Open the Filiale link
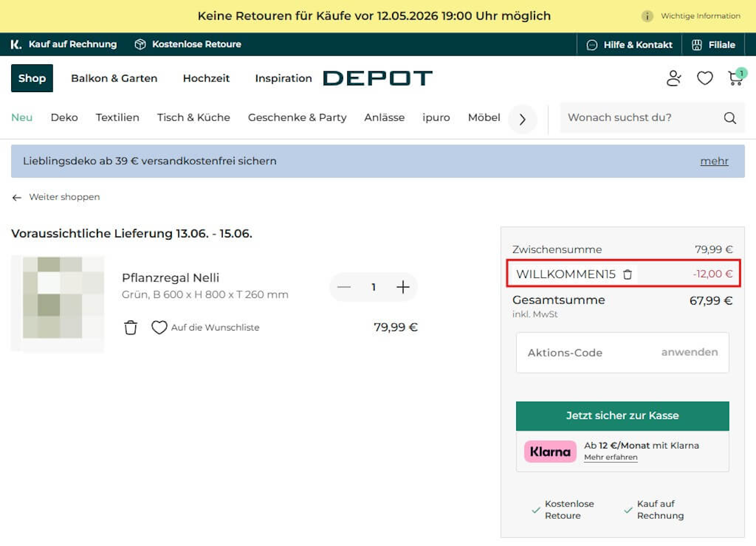The image size is (756, 546). click(x=722, y=45)
